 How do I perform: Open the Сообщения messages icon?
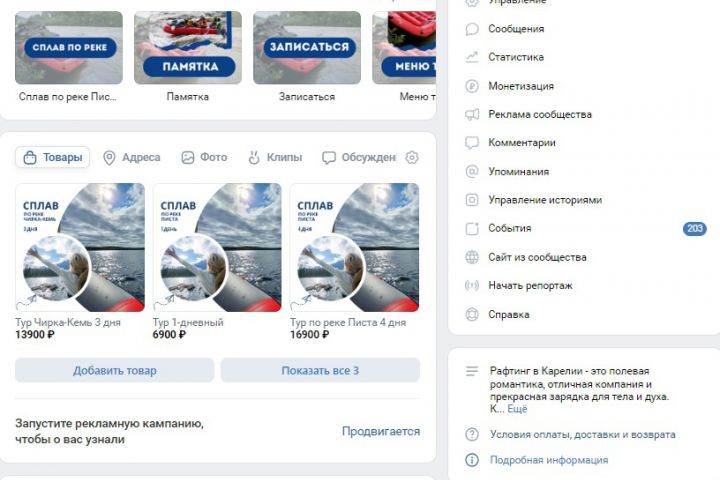pos(472,29)
